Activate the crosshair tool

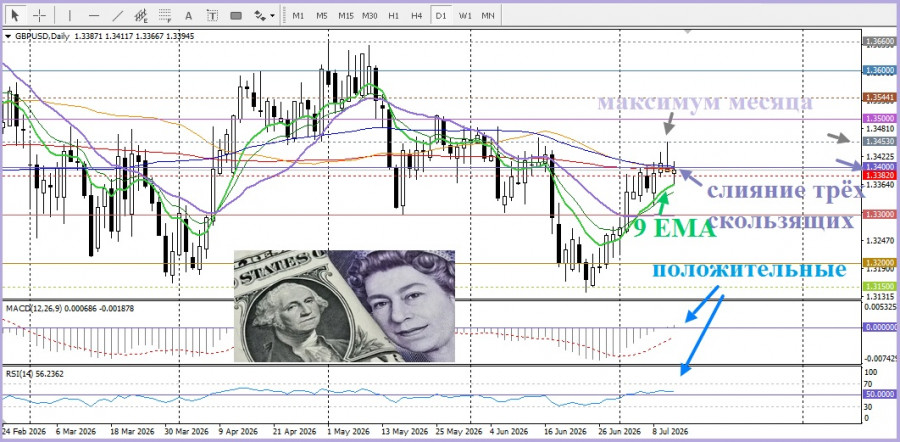coord(40,15)
